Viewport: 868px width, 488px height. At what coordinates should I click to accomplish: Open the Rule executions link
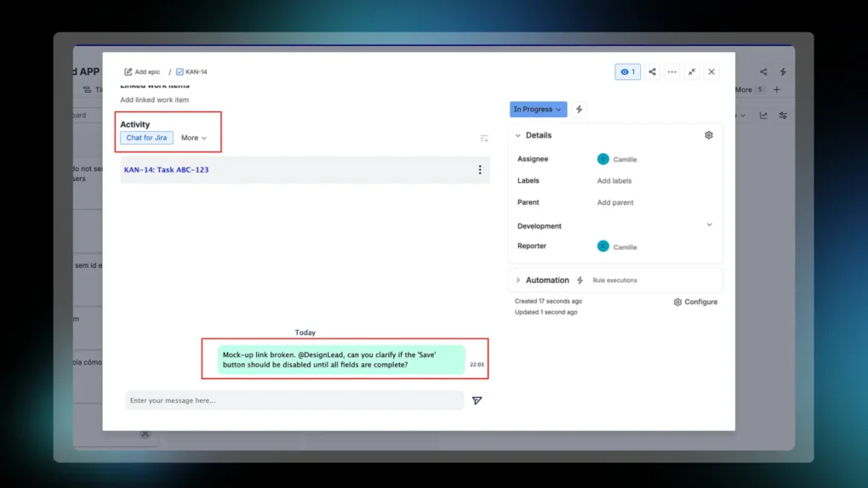tap(614, 281)
